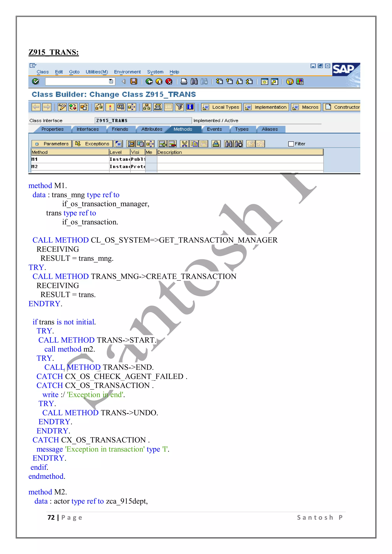Switch to the Properties tab

coord(53,129)
